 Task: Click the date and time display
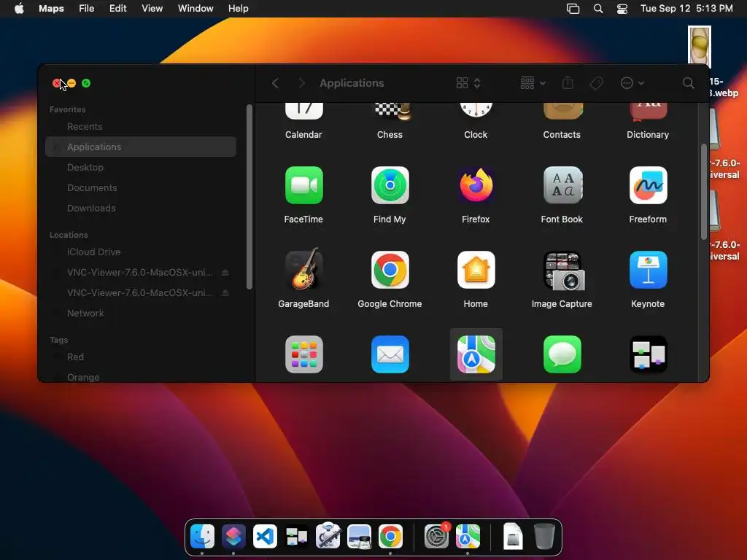686,9
